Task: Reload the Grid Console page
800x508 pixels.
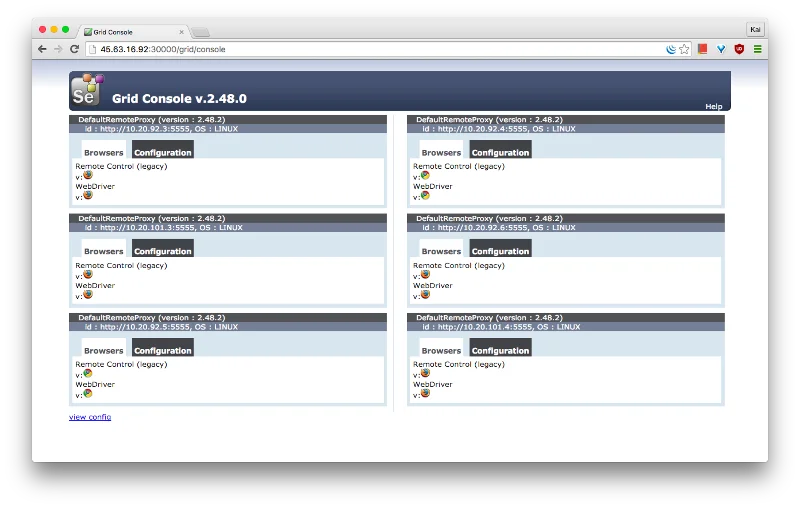Action: tap(74, 49)
